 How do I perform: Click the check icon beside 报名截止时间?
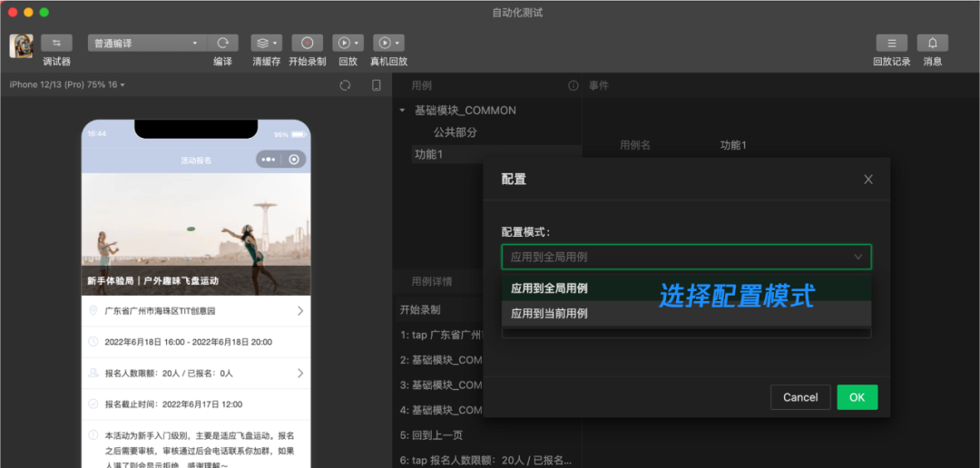93,405
